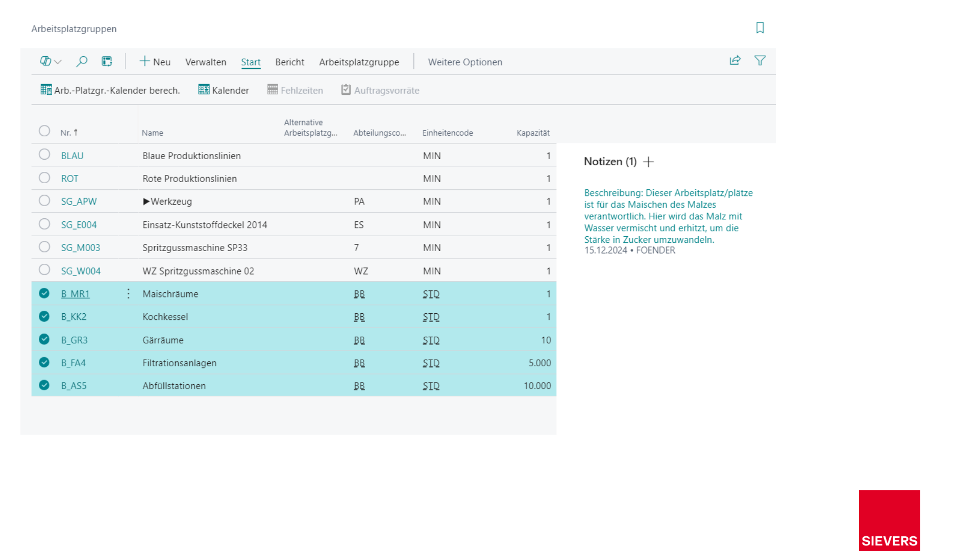Click the Fehlzeiten action
Image resolution: width=980 pixels, height=551 pixels.
click(x=295, y=90)
